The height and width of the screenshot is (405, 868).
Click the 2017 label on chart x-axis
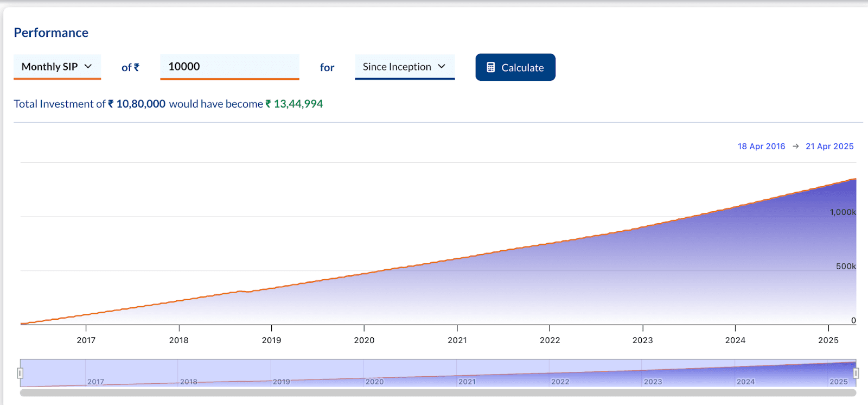point(86,340)
